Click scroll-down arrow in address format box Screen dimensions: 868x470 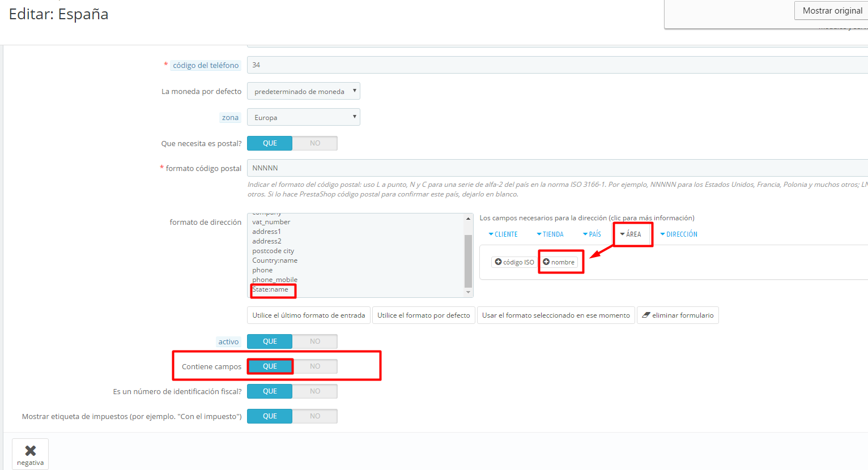(x=468, y=292)
